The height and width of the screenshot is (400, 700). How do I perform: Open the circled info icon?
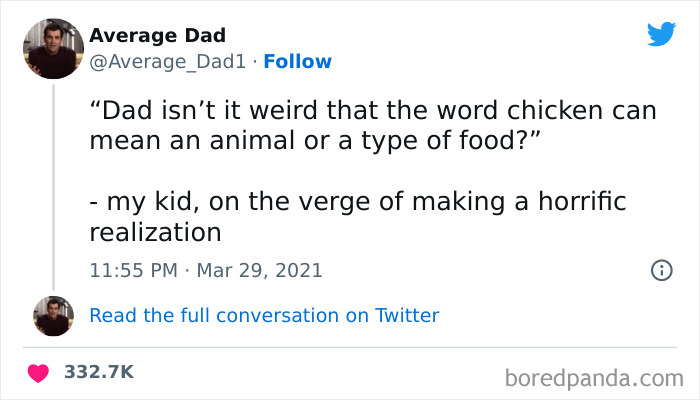[660, 270]
